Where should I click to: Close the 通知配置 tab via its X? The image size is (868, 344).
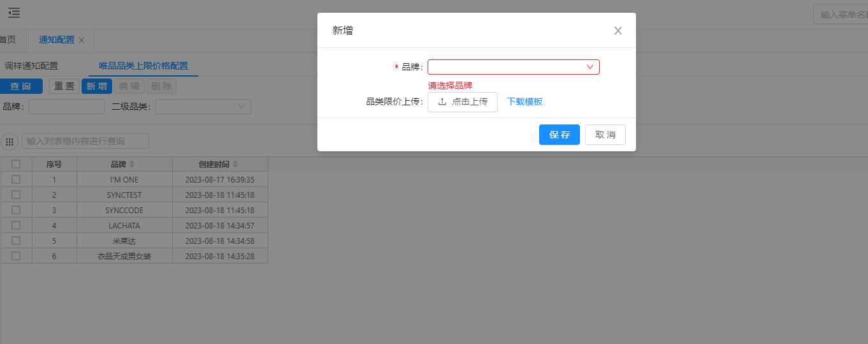pos(82,40)
